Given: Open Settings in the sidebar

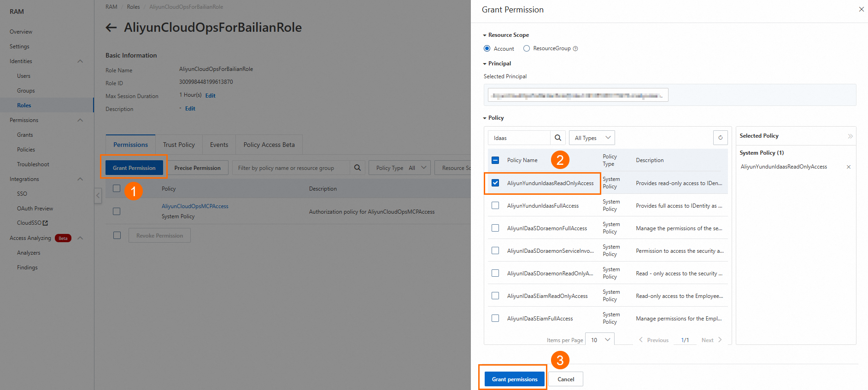Looking at the screenshot, I should point(19,47).
